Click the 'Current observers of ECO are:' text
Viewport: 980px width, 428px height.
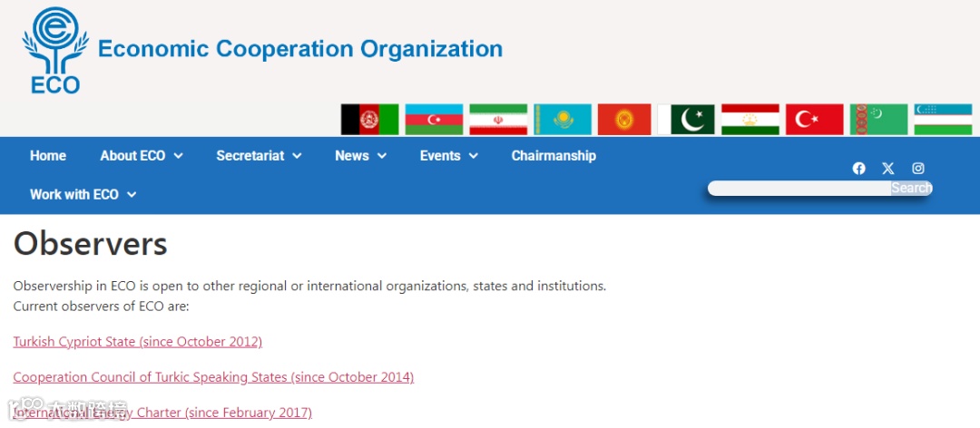[101, 306]
